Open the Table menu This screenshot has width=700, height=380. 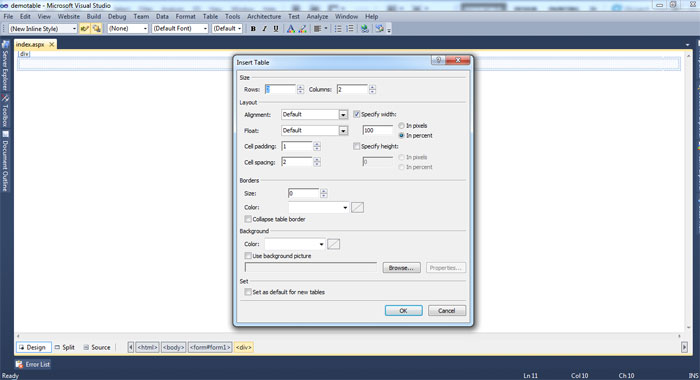point(210,17)
